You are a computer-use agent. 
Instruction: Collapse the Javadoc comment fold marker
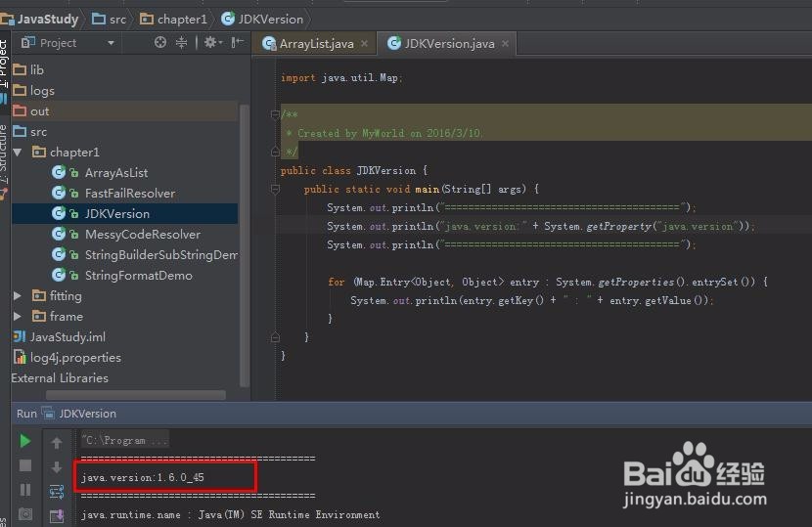tap(275, 113)
